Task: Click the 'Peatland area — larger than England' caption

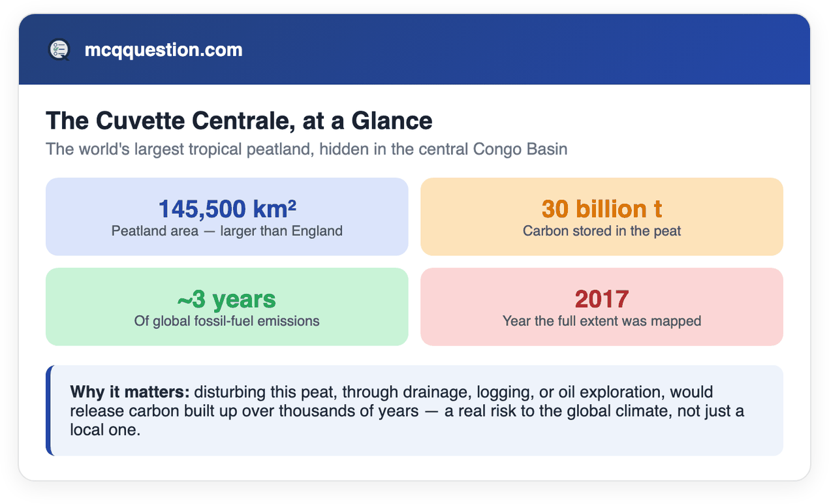Action: click(x=227, y=231)
